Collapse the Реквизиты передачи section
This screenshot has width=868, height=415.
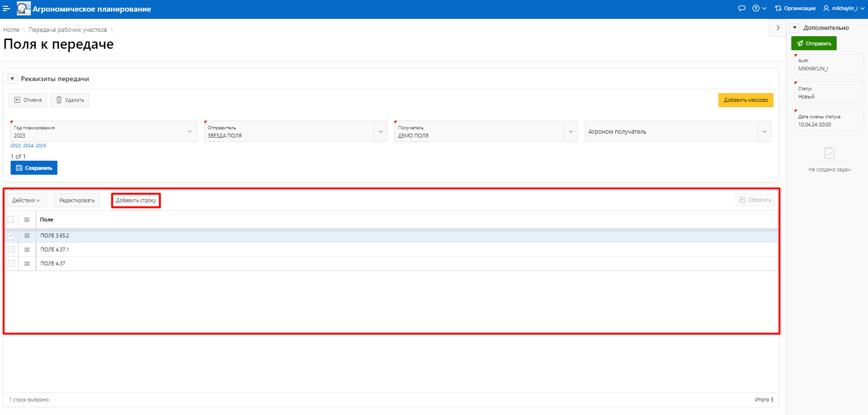click(13, 79)
